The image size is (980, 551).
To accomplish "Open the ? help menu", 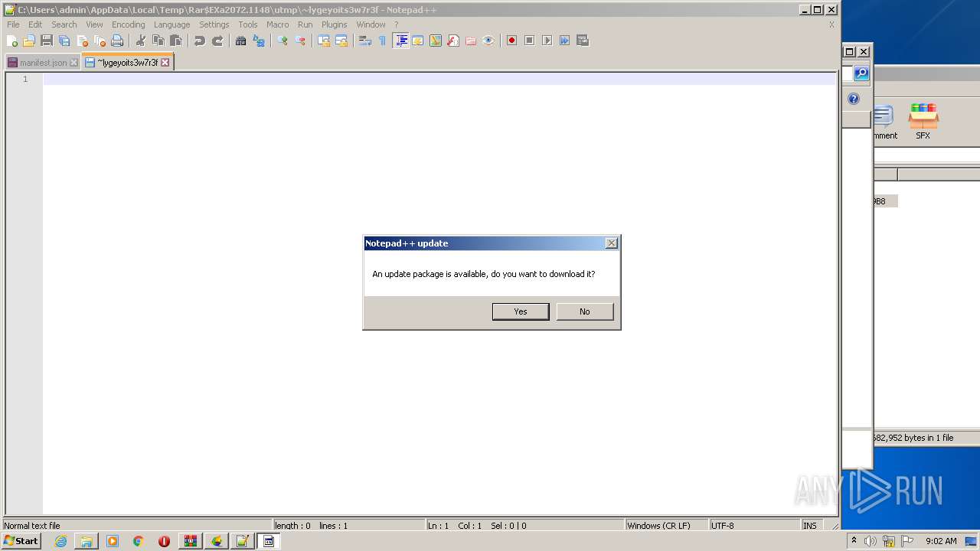I will coord(397,24).
